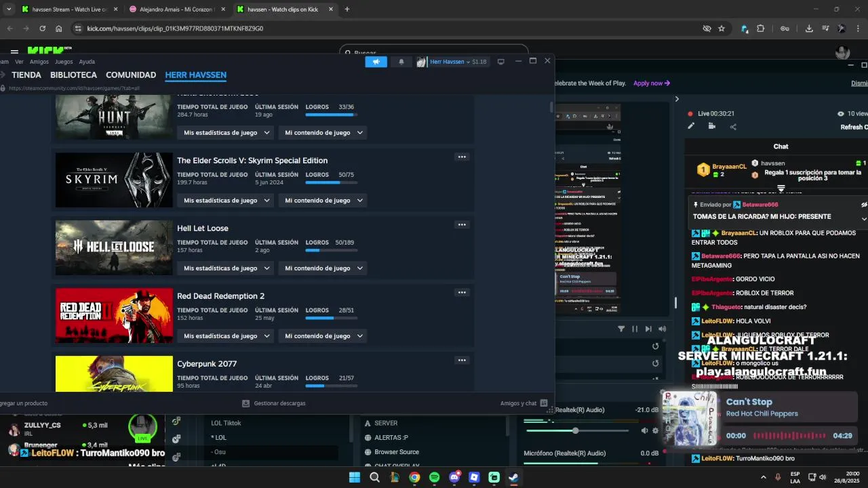Open Cyberpunk 2077 title link

207,364
